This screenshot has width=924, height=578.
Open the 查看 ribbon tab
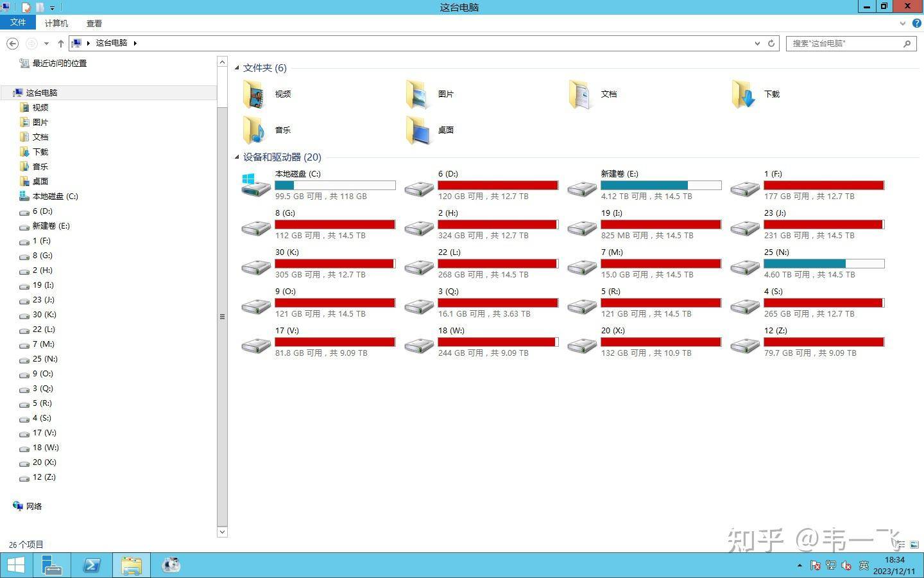pos(94,23)
